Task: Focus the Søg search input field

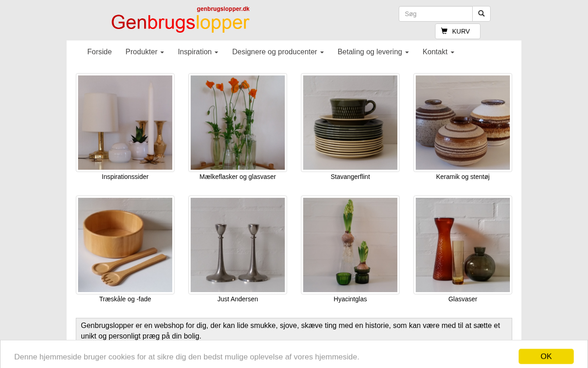Action: click(x=435, y=14)
